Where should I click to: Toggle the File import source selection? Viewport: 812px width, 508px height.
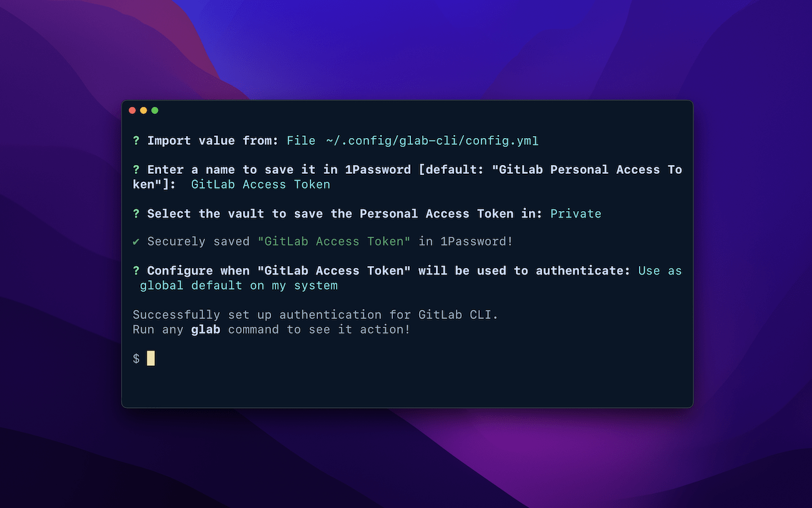pos(301,141)
